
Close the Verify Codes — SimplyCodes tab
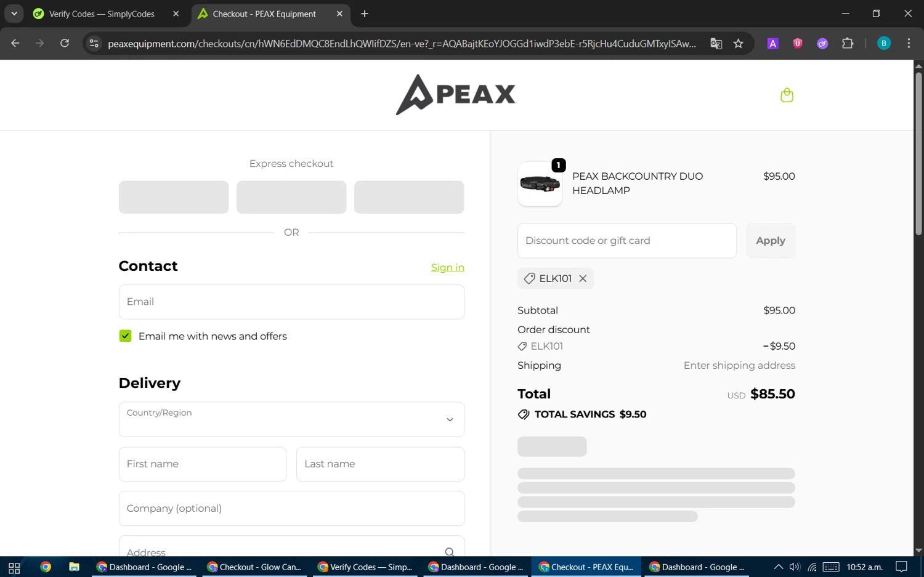pyautogui.click(x=176, y=14)
